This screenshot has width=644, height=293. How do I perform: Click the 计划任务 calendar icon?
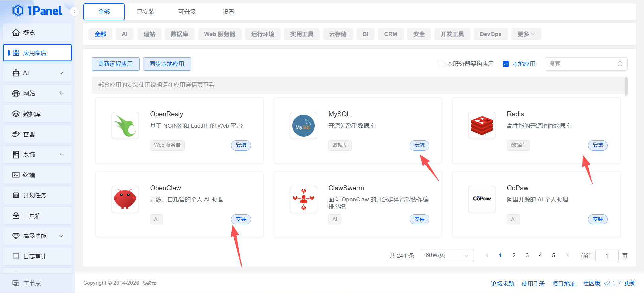(x=16, y=195)
